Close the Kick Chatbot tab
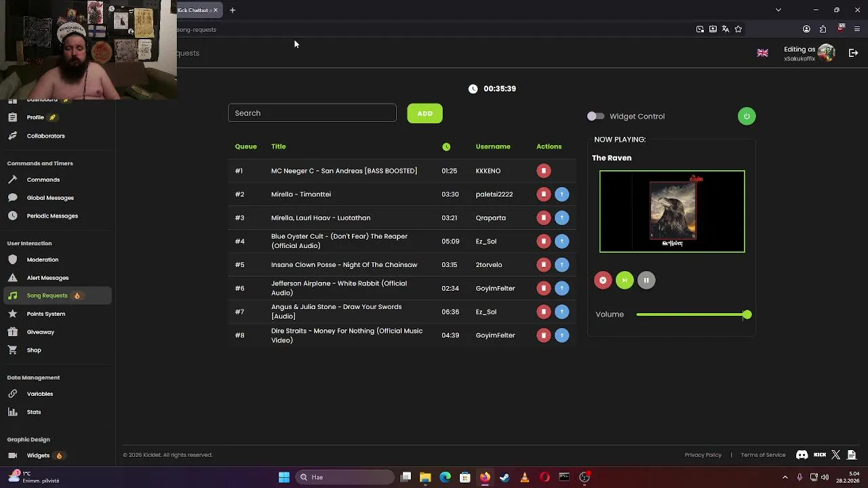This screenshot has height=488, width=868. tap(216, 10)
